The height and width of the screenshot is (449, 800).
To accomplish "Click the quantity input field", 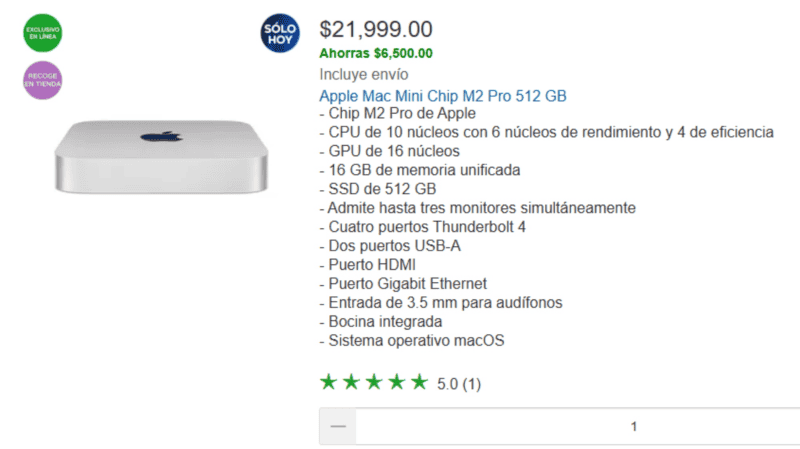I will pos(632,426).
